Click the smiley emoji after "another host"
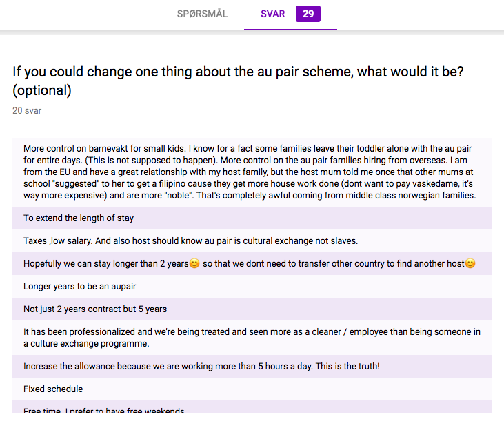Screen dimensions: 504x441 pos(470,264)
